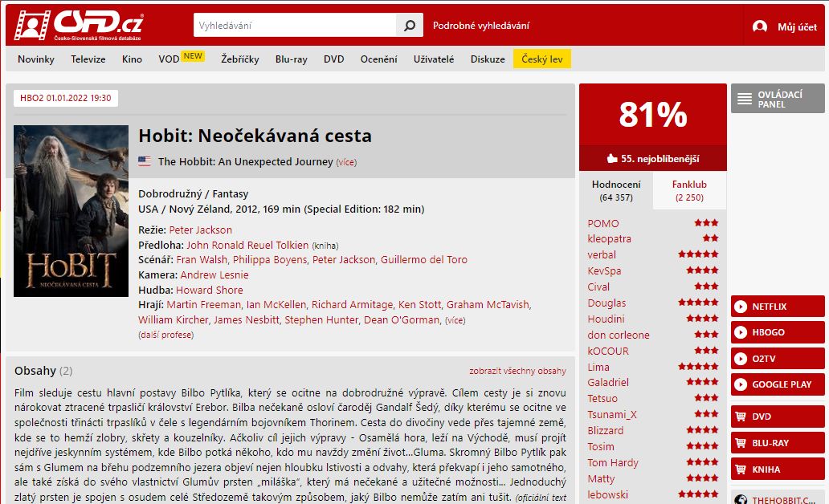Click the globe icon next to THEHOBBIT.C...
Screen dimensions: 829x504
pyautogui.click(x=741, y=500)
